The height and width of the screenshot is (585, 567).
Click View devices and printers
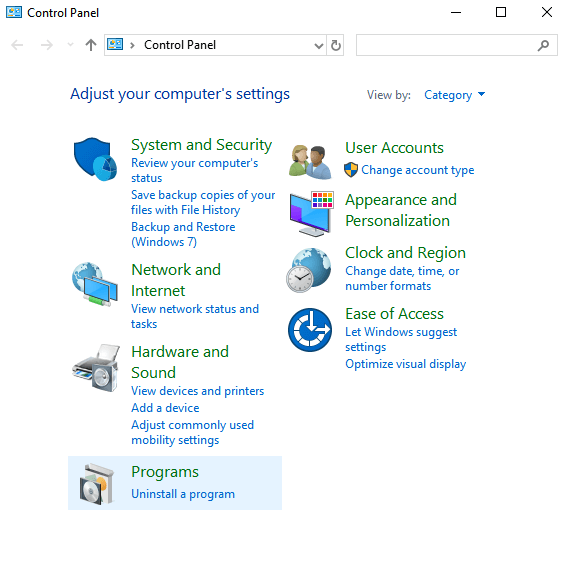click(197, 391)
